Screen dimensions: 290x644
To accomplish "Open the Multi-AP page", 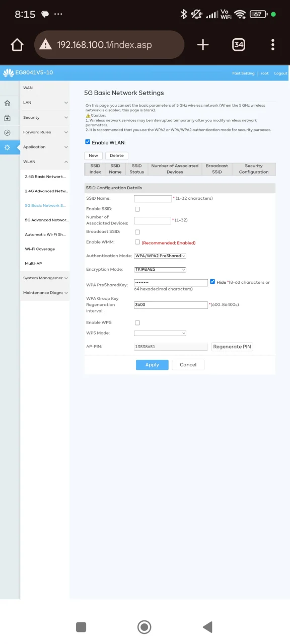I will [33, 264].
